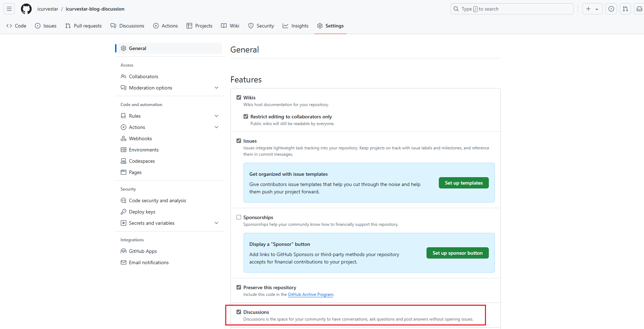644x329 pixels.
Task: Open the GitHub Archive Program link
Action: point(310,294)
